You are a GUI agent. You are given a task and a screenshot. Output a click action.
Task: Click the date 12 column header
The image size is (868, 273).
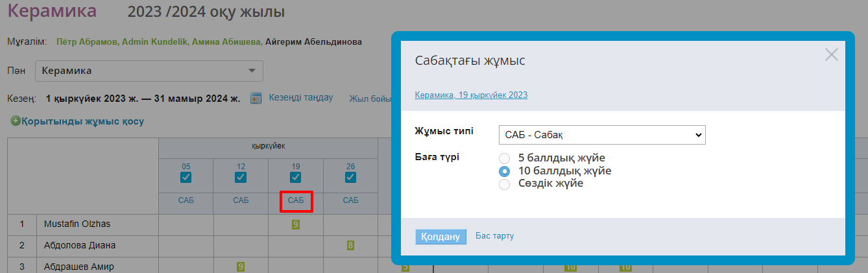point(241,167)
